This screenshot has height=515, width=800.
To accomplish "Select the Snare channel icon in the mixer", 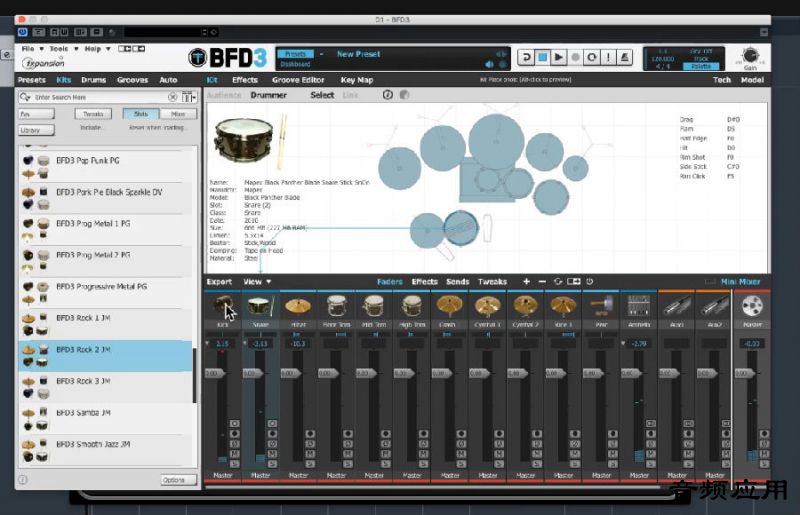I will pyautogui.click(x=261, y=306).
